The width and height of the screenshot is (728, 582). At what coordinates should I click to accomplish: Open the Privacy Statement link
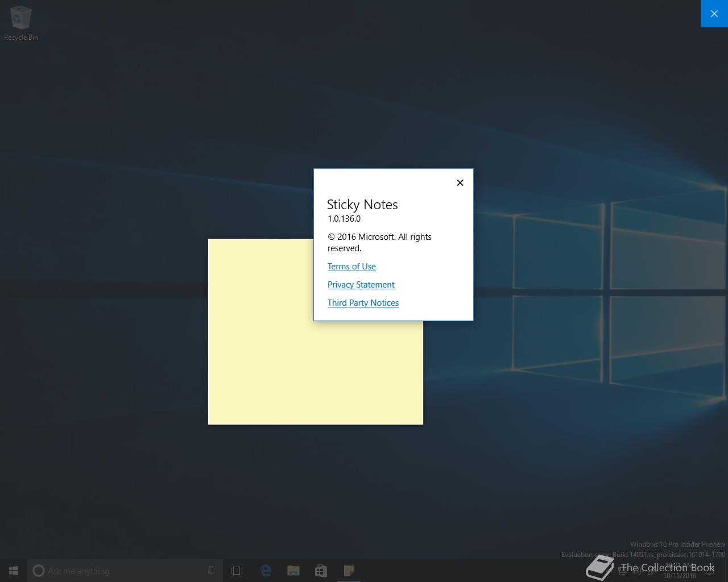[x=361, y=285]
